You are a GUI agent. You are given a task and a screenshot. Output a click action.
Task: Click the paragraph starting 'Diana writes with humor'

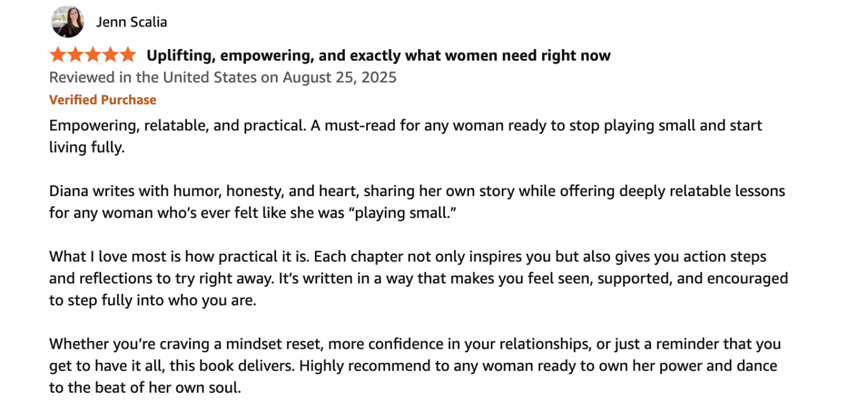417,202
